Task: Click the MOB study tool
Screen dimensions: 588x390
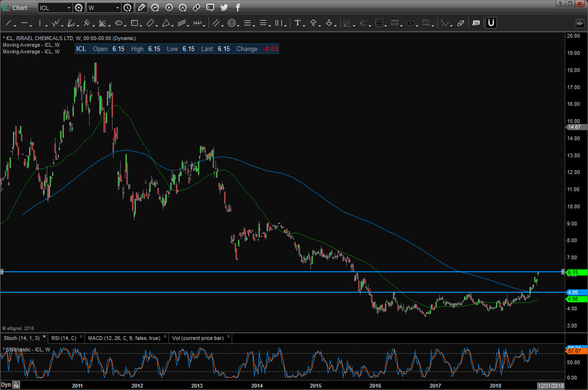Action: tap(394, 23)
